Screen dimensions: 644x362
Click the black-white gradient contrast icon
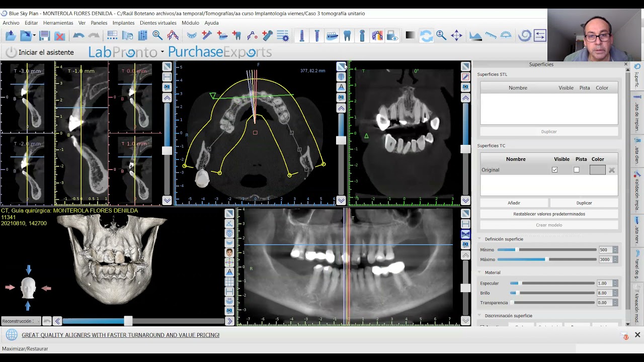(411, 36)
